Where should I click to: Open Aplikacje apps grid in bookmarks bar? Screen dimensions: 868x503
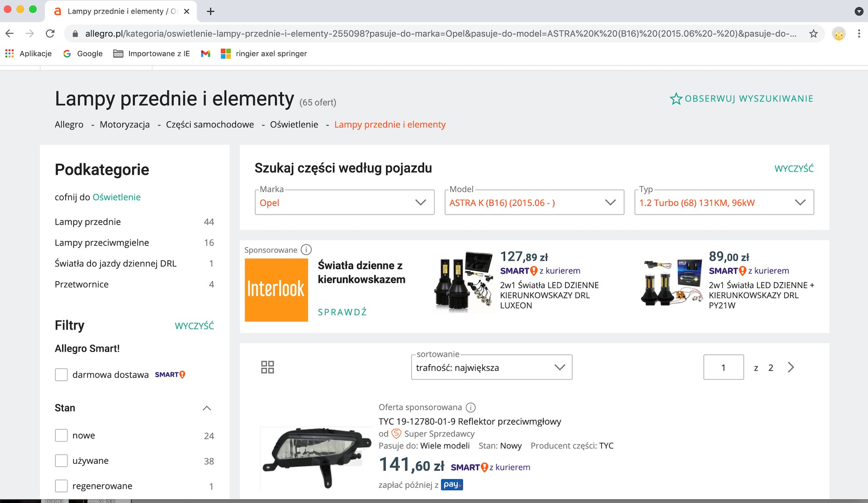10,54
